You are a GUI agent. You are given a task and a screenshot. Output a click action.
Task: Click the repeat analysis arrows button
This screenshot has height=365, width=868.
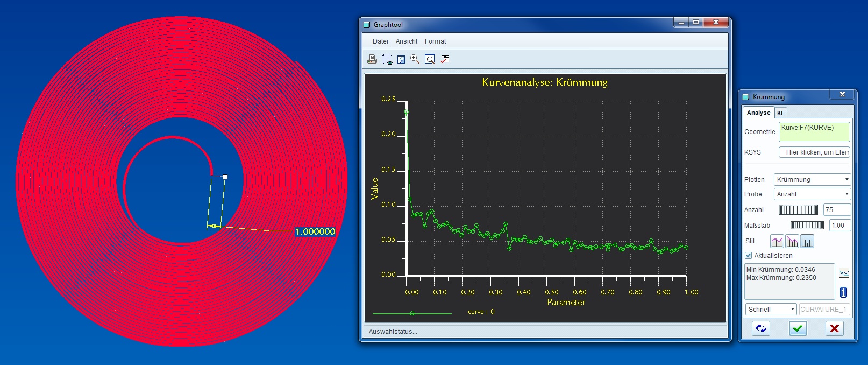(x=760, y=328)
